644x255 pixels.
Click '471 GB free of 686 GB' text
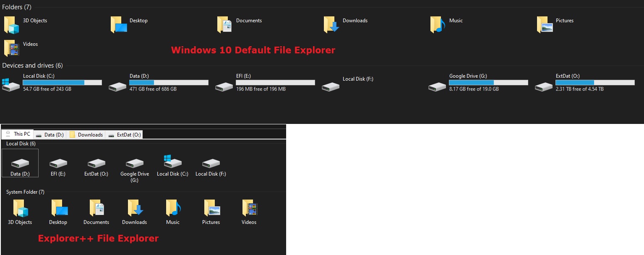click(x=153, y=89)
